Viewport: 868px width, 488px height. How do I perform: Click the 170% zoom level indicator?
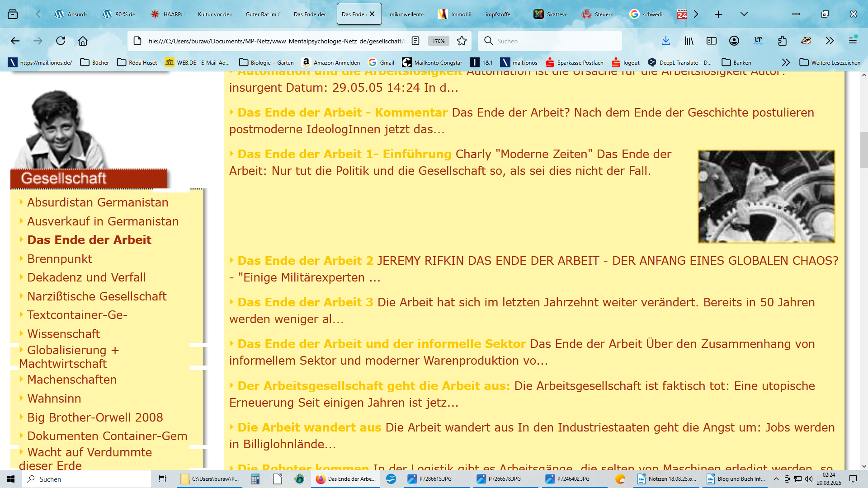point(438,41)
